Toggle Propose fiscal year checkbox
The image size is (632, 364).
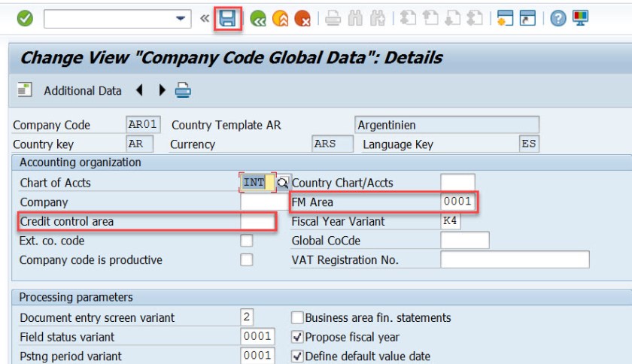pyautogui.click(x=297, y=337)
